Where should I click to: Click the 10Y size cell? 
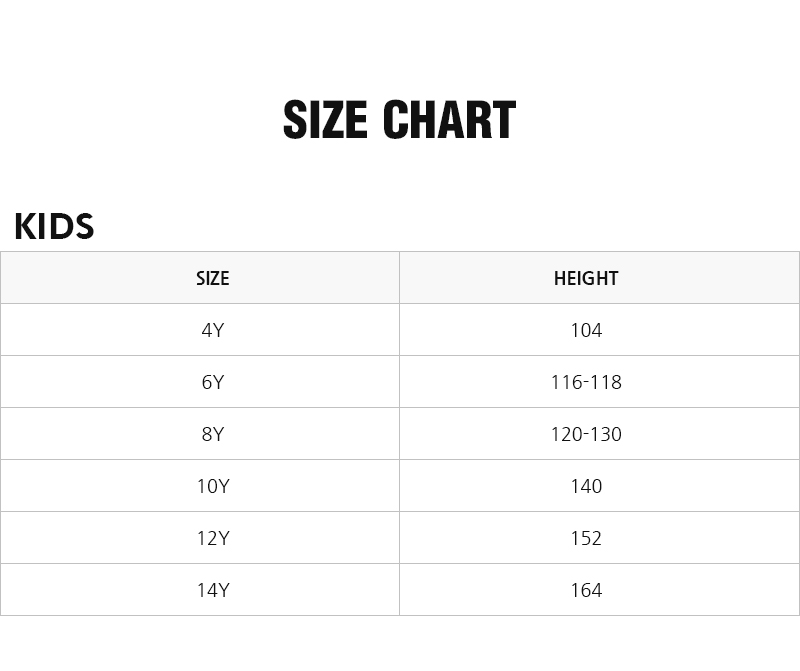212,486
